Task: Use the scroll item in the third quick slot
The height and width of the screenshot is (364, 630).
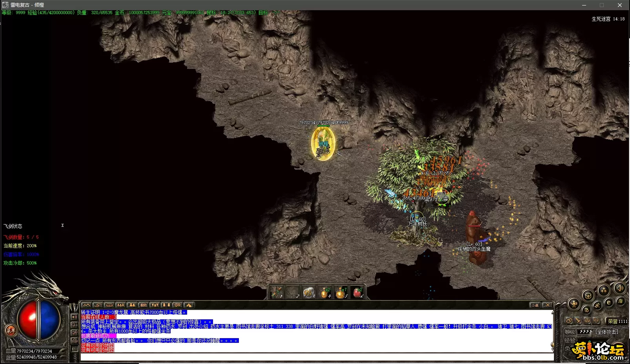Action: tap(309, 292)
